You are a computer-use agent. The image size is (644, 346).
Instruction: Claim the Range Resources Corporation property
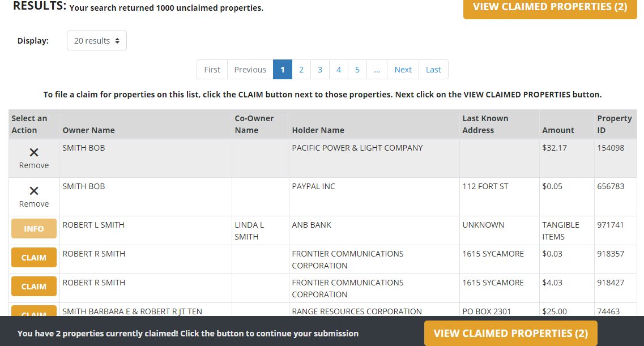[x=33, y=313]
